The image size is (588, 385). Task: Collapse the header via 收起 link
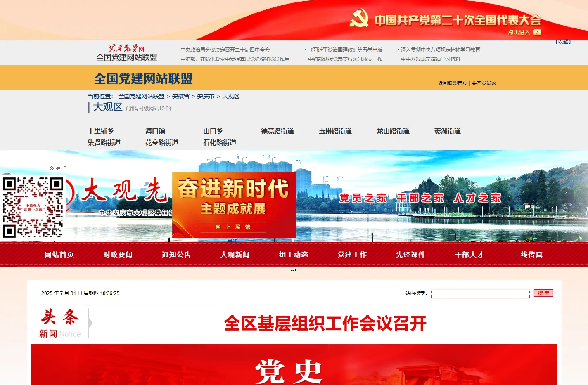(563, 42)
